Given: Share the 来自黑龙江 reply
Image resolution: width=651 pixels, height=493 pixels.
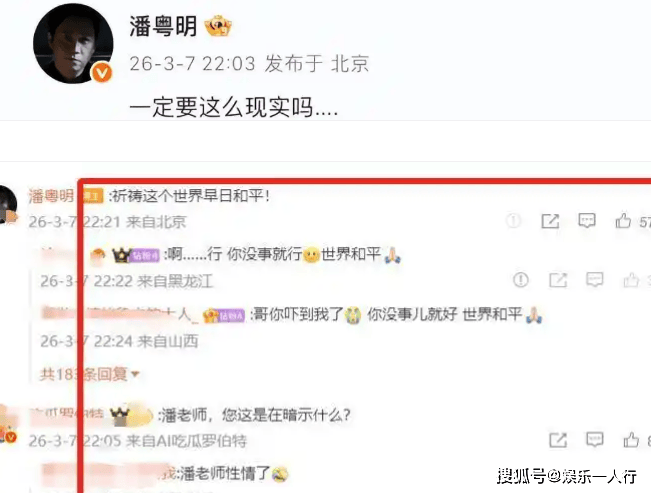Looking at the screenshot, I should point(558,280).
